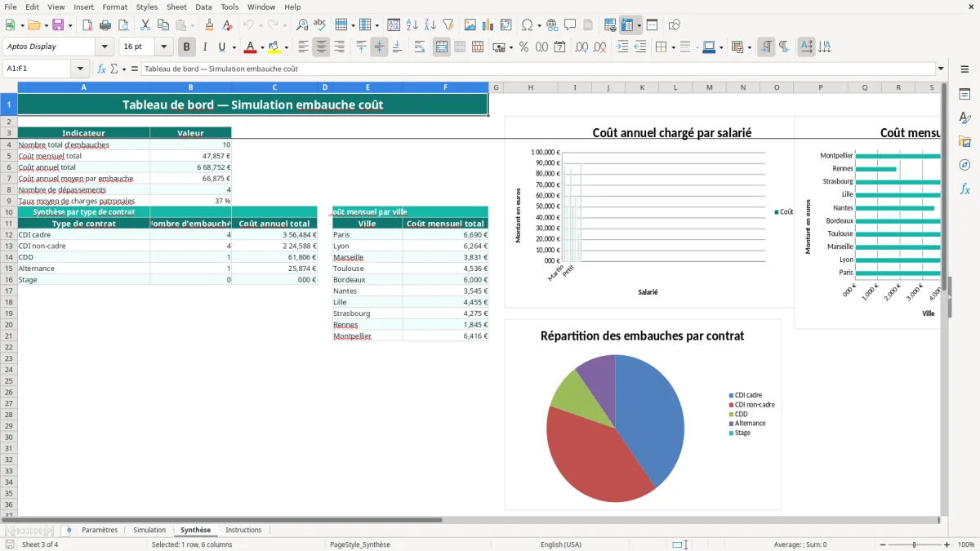Apply the yellow background highlight color
The width and height of the screenshot is (980, 551).
[274, 47]
